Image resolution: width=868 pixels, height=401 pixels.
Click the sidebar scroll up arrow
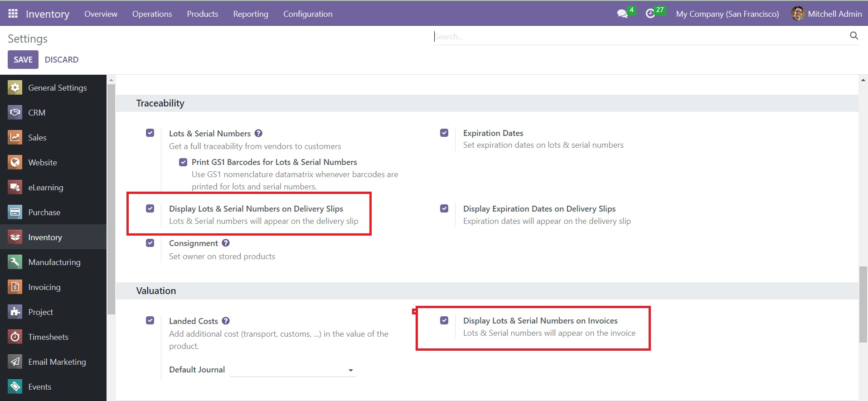pos(111,80)
